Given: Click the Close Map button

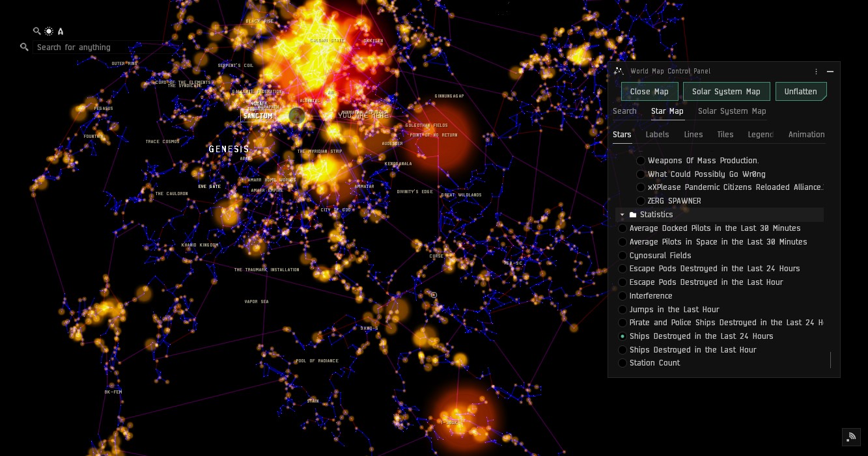Looking at the screenshot, I should click(649, 92).
